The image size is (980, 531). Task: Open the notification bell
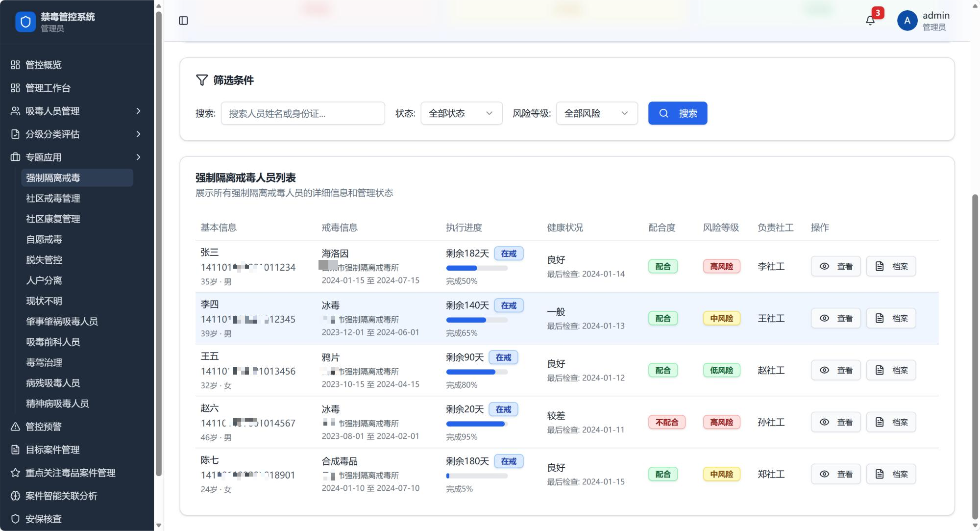click(x=870, y=21)
